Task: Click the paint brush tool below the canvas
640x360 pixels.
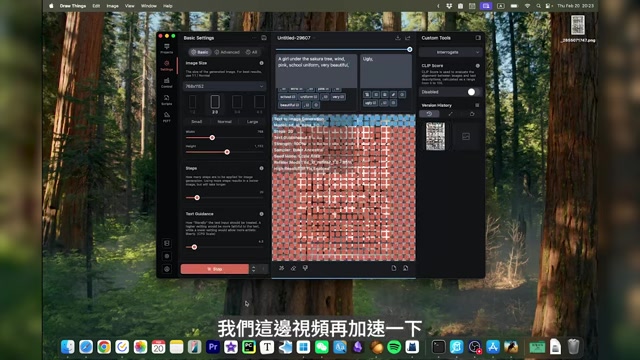Action: point(305,268)
